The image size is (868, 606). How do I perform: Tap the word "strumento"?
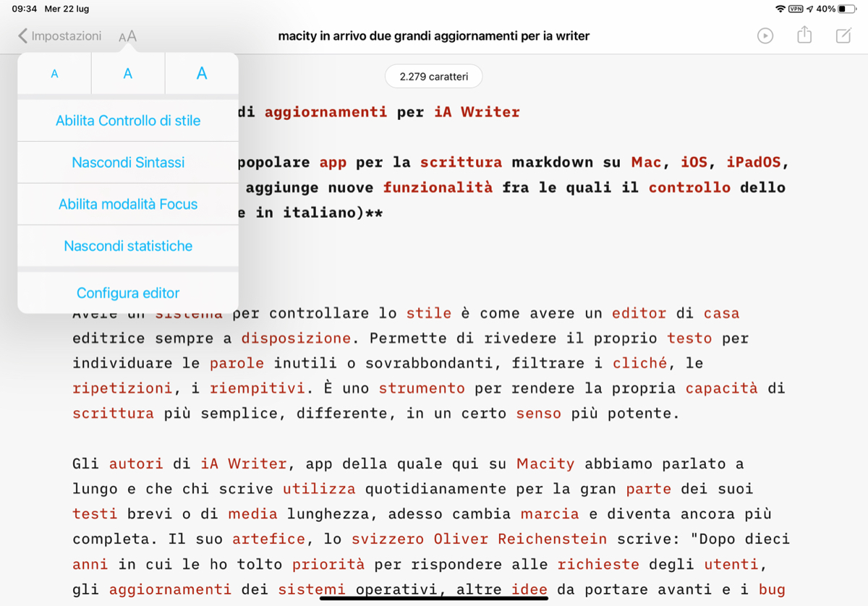(x=422, y=388)
